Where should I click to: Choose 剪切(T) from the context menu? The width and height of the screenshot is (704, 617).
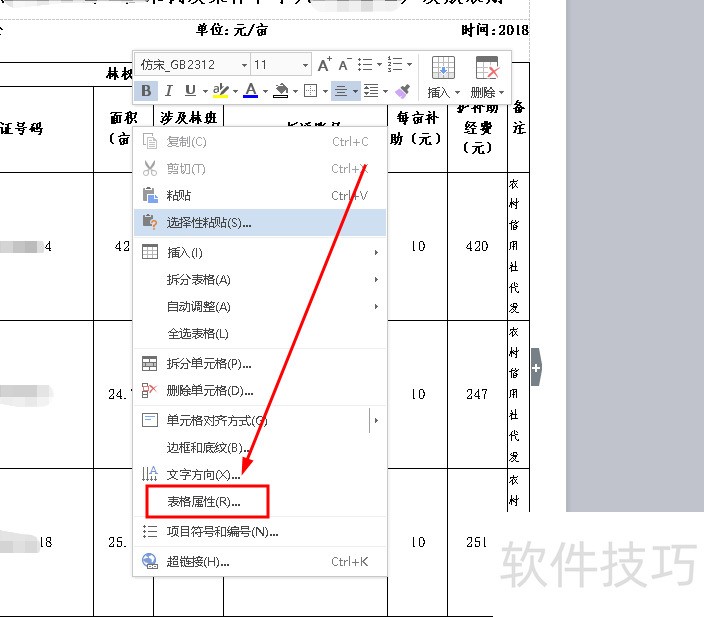point(260,169)
